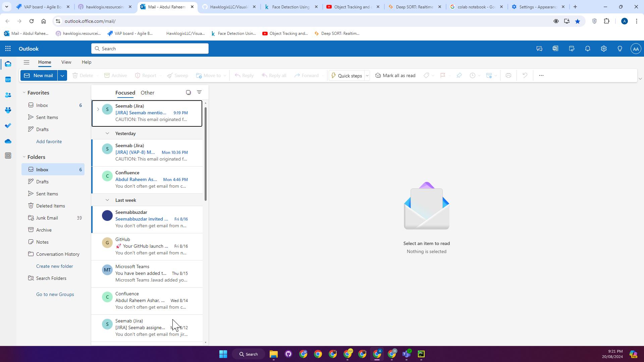The width and height of the screenshot is (644, 362).
Task: Open account manager AA avatar
Action: (x=636, y=49)
